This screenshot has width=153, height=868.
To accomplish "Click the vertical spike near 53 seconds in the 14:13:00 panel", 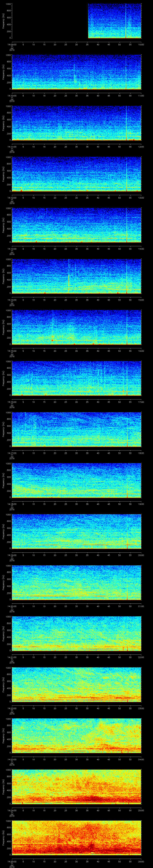I will point(126,225).
